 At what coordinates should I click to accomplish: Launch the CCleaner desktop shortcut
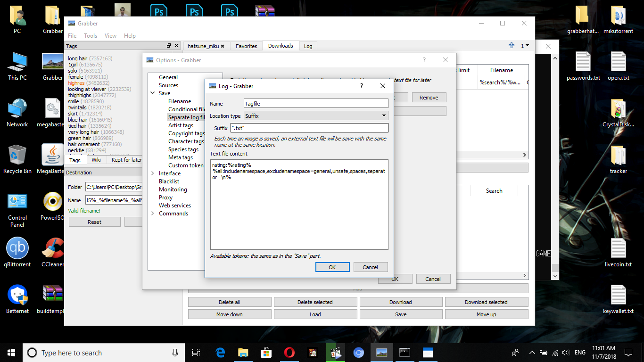pyautogui.click(x=52, y=253)
